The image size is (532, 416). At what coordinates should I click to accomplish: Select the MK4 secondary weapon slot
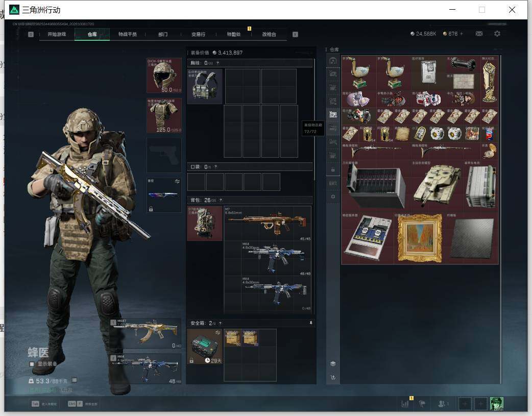tap(145, 369)
